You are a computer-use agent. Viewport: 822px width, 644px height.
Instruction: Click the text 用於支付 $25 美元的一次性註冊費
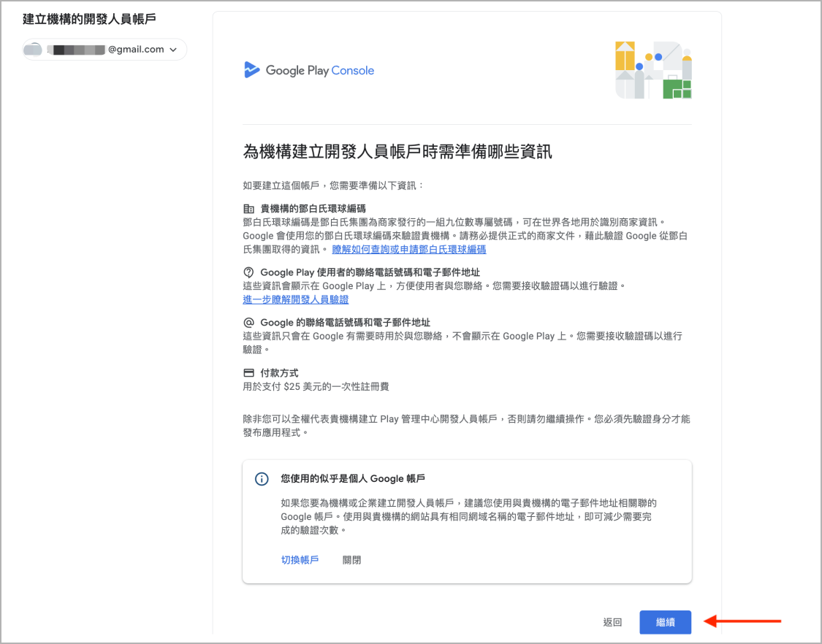coord(316,387)
